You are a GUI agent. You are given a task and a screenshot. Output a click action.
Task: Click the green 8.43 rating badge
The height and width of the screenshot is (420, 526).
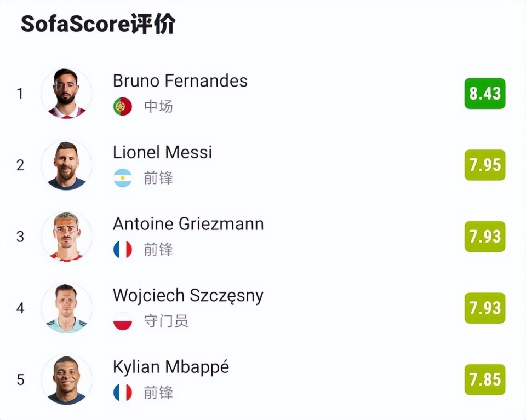pyautogui.click(x=485, y=94)
